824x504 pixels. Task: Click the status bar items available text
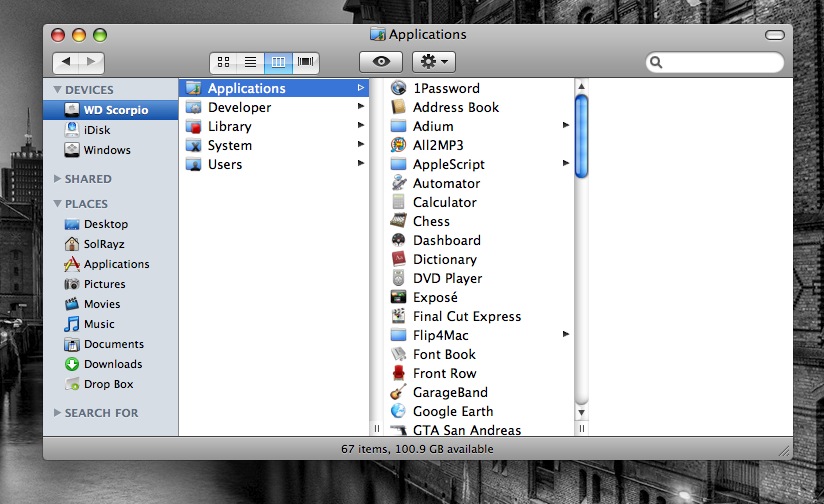coord(417,449)
